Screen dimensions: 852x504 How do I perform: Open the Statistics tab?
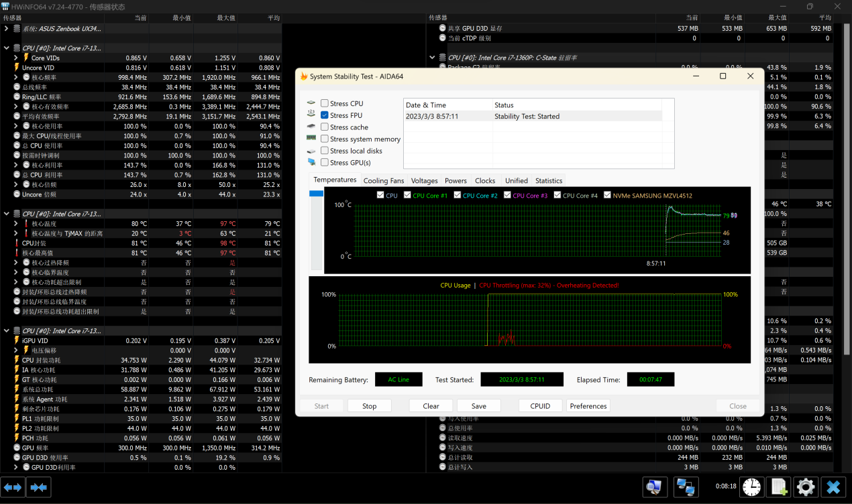(x=548, y=180)
